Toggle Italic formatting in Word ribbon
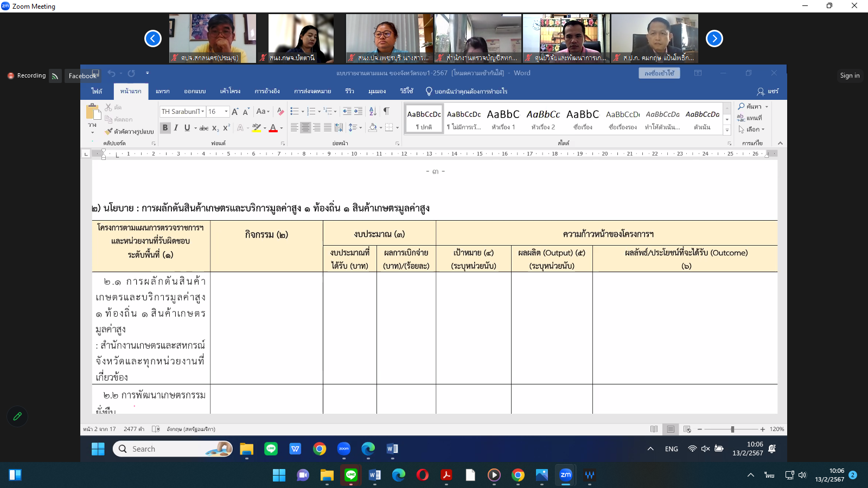 [176, 128]
